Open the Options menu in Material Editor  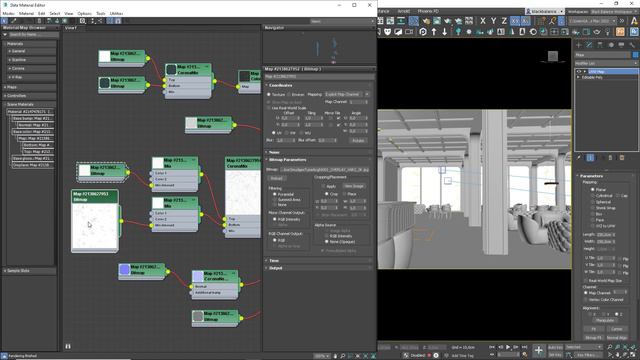click(84, 13)
